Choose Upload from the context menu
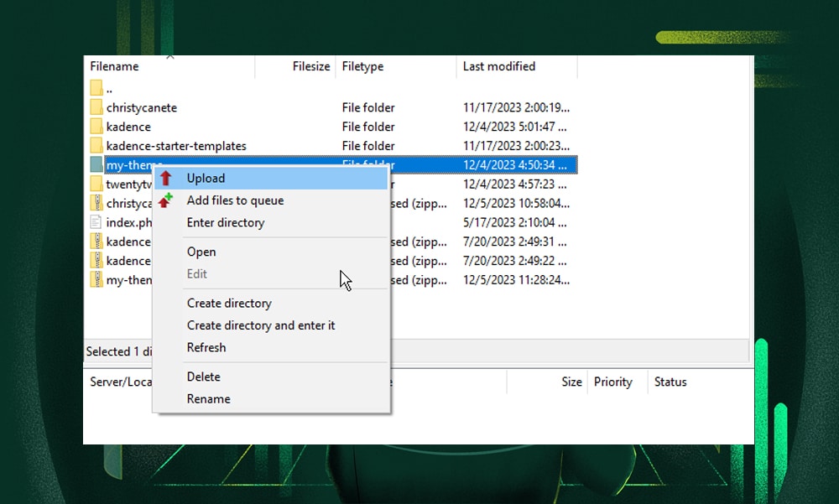Image resolution: width=839 pixels, height=504 pixels. [205, 178]
